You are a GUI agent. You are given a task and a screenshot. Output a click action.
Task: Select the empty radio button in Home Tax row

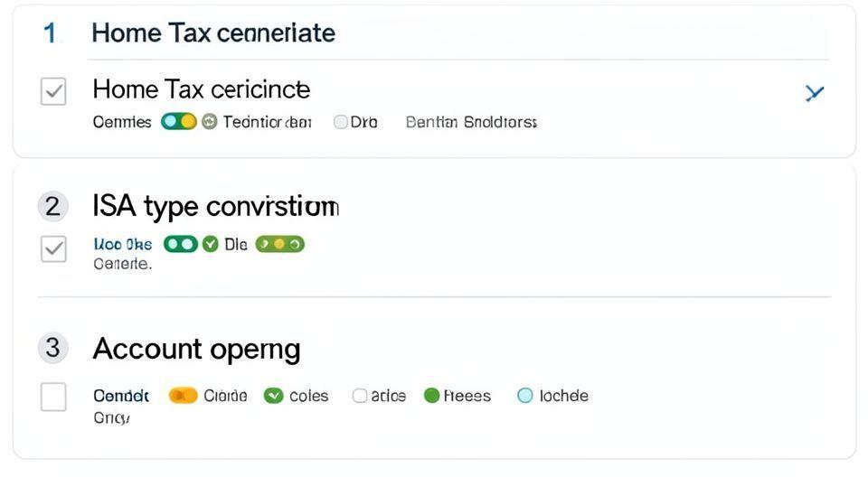[x=340, y=122]
